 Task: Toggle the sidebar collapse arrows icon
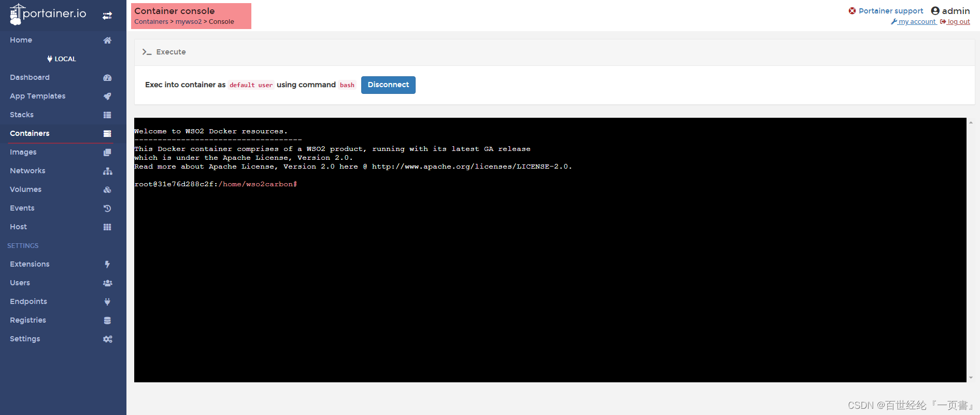(107, 16)
